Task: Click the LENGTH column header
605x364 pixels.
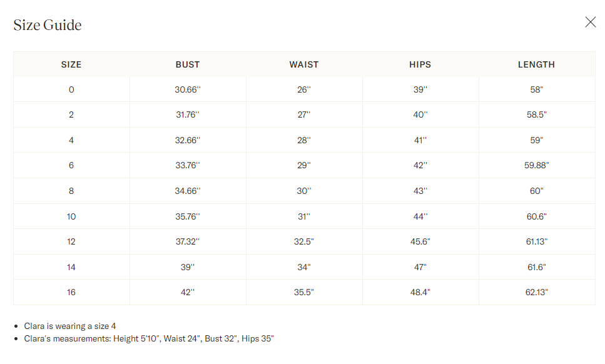Action: click(536, 64)
